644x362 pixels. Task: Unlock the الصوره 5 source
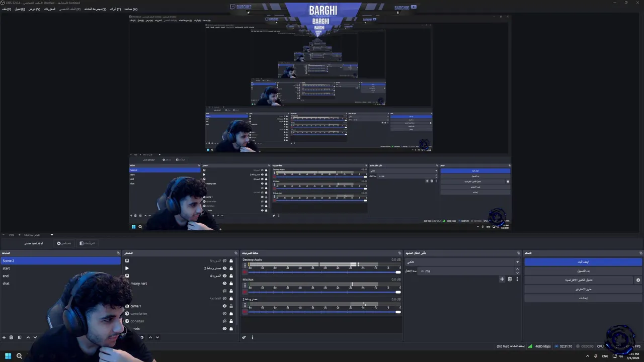coord(231,260)
